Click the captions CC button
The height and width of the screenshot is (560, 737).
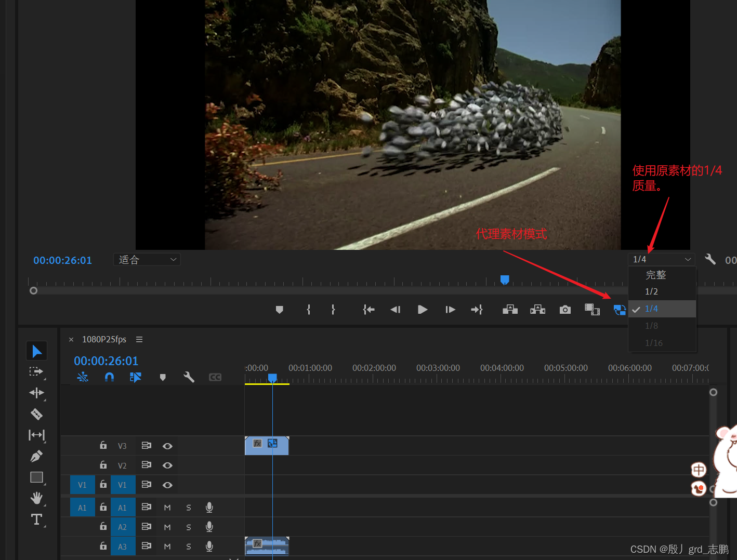(215, 377)
